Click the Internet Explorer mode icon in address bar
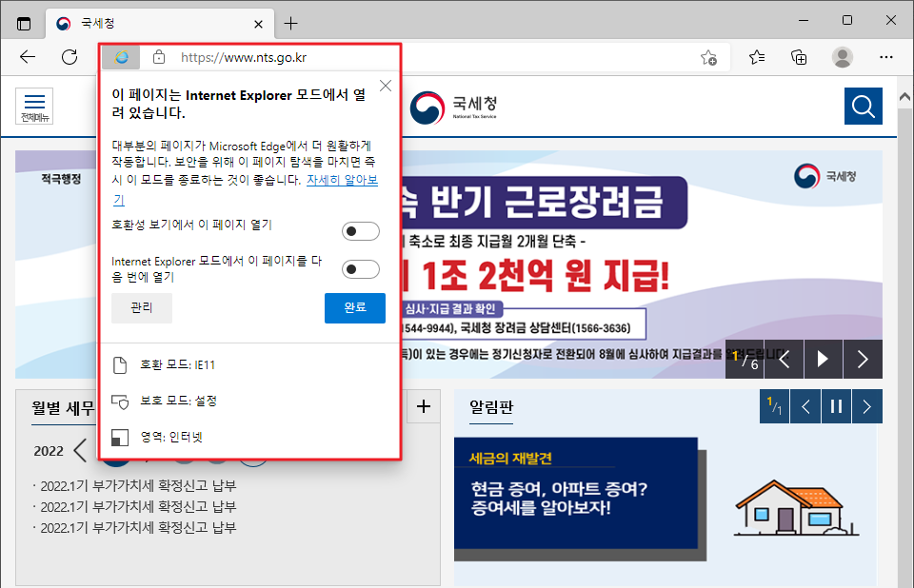This screenshot has width=914, height=588. click(x=121, y=57)
